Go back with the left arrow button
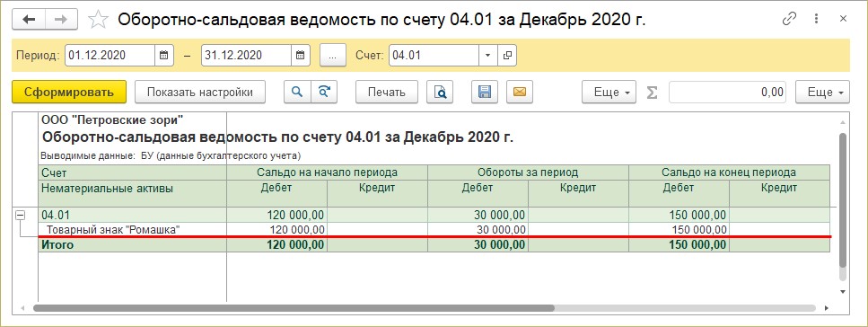Image resolution: width=868 pixels, height=327 pixels. [x=28, y=20]
